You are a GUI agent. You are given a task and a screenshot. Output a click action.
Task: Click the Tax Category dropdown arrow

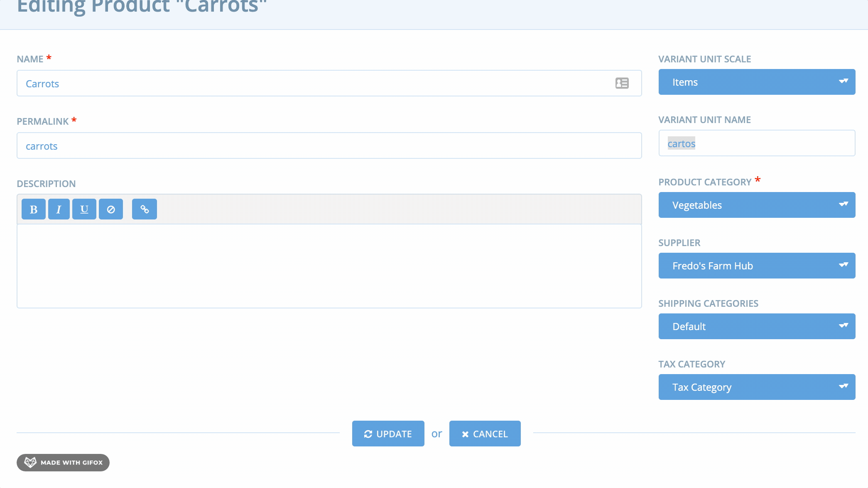click(843, 387)
